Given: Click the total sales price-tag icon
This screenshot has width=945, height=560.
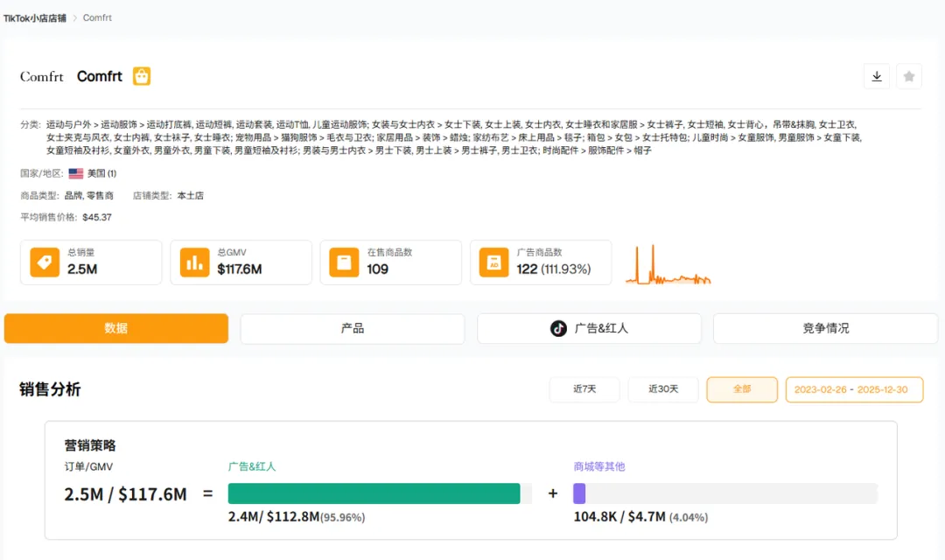Looking at the screenshot, I should tap(45, 262).
